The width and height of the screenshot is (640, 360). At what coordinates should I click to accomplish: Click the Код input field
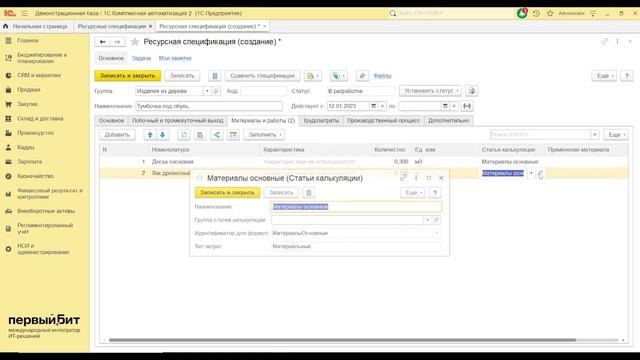click(x=264, y=91)
